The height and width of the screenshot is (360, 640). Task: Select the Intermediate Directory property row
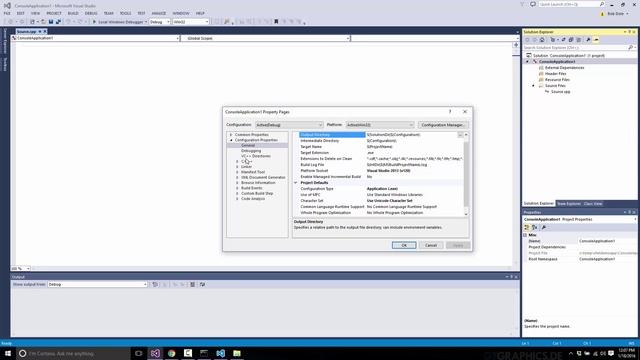pyautogui.click(x=381, y=140)
